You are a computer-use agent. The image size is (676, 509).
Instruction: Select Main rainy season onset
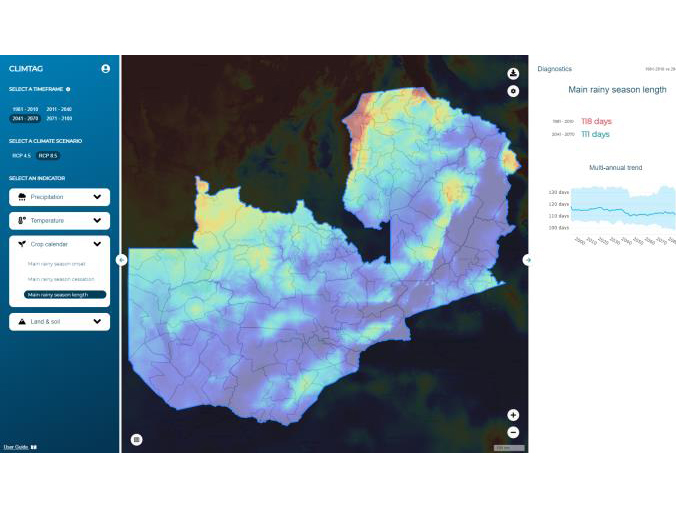(x=56, y=264)
